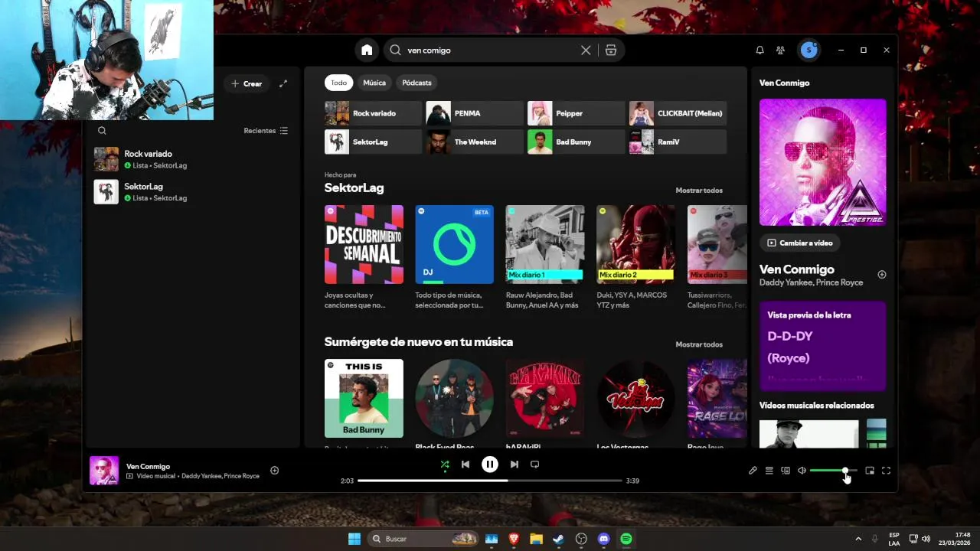Viewport: 980px width, 551px height.
Task: Open the Browse icon beside search
Action: [611, 50]
